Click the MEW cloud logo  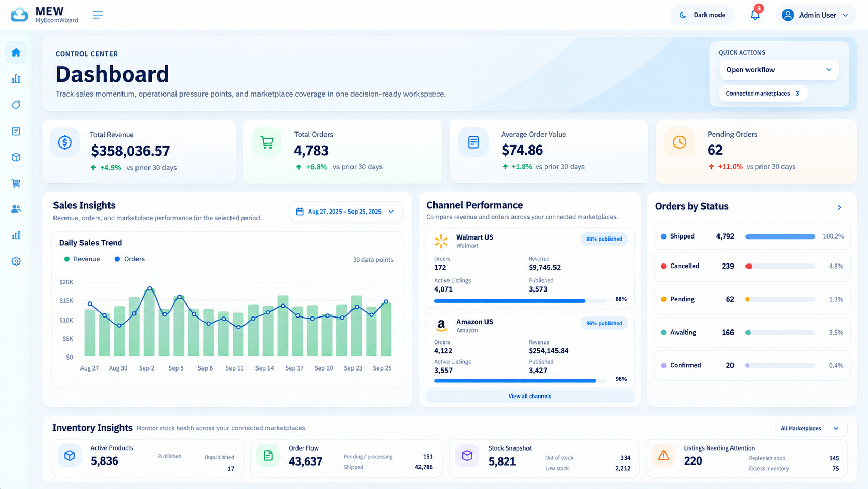19,15
